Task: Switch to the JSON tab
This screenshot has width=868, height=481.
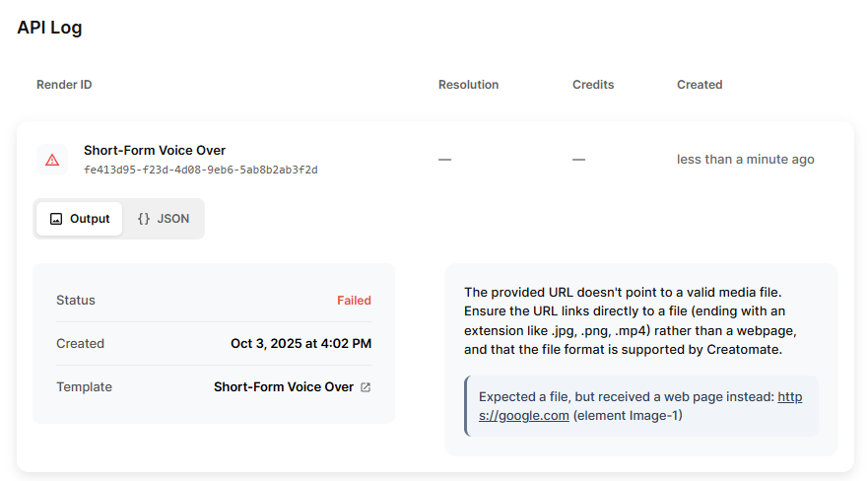Action: tap(164, 219)
